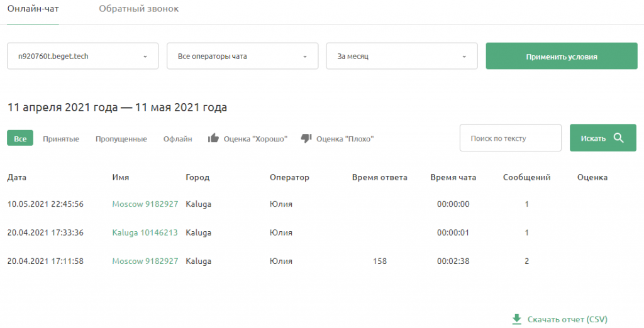Click the Применить условия button
The image size is (644, 328).
(562, 57)
